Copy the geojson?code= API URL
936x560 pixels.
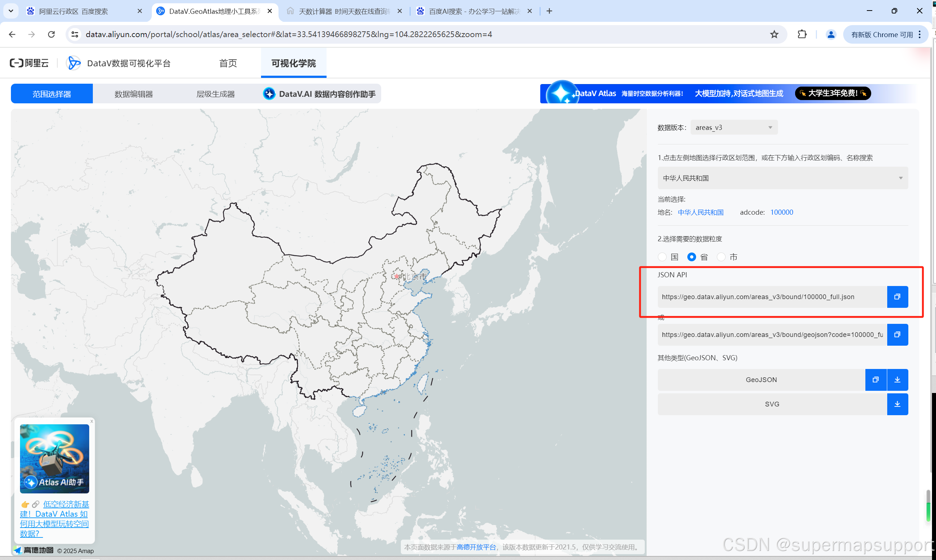tap(897, 334)
